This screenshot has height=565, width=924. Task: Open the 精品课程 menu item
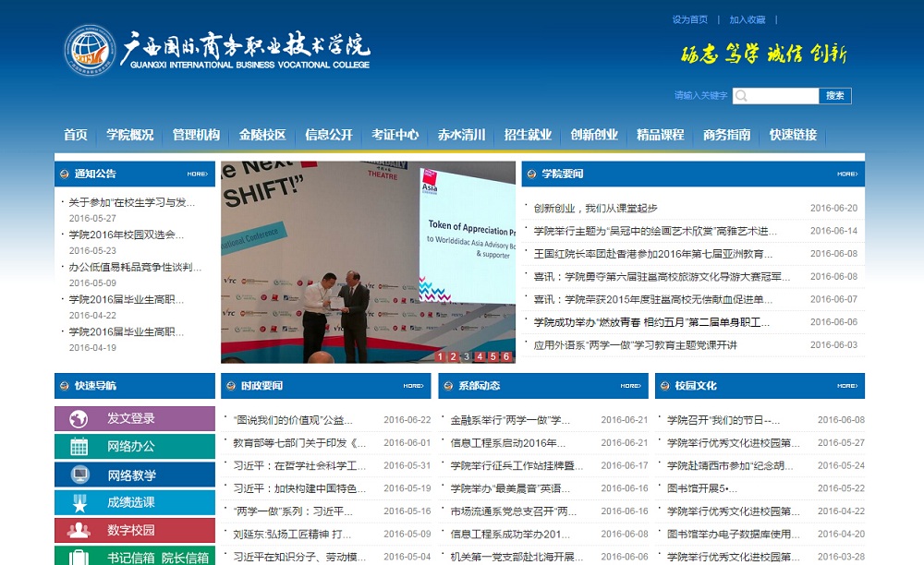(x=660, y=135)
